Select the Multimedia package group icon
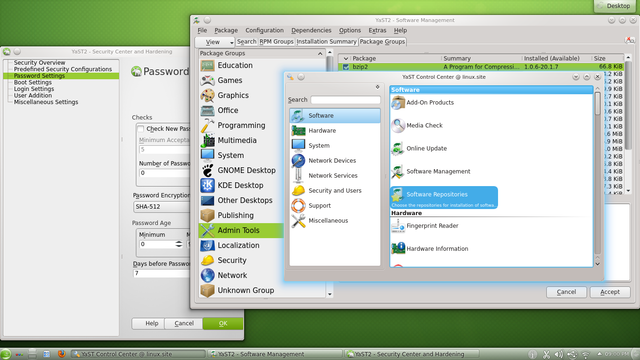The image size is (640, 360). tap(207, 140)
